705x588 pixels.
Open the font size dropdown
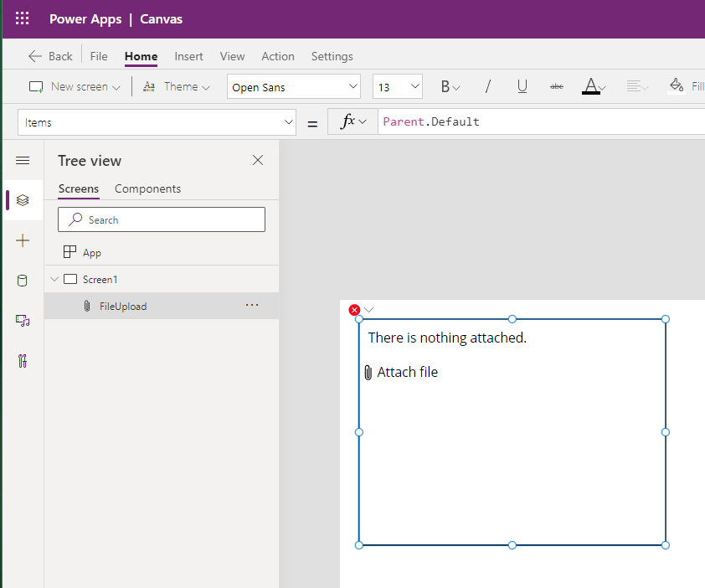[397, 86]
